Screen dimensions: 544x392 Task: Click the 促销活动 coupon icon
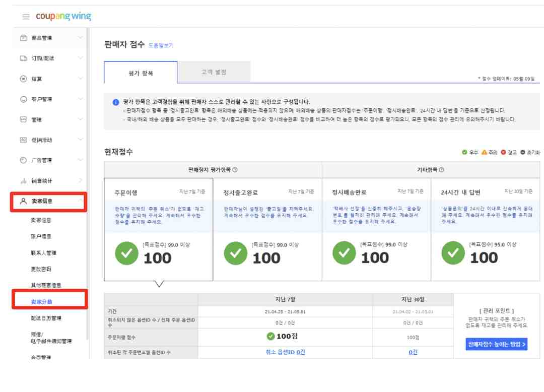click(23, 140)
